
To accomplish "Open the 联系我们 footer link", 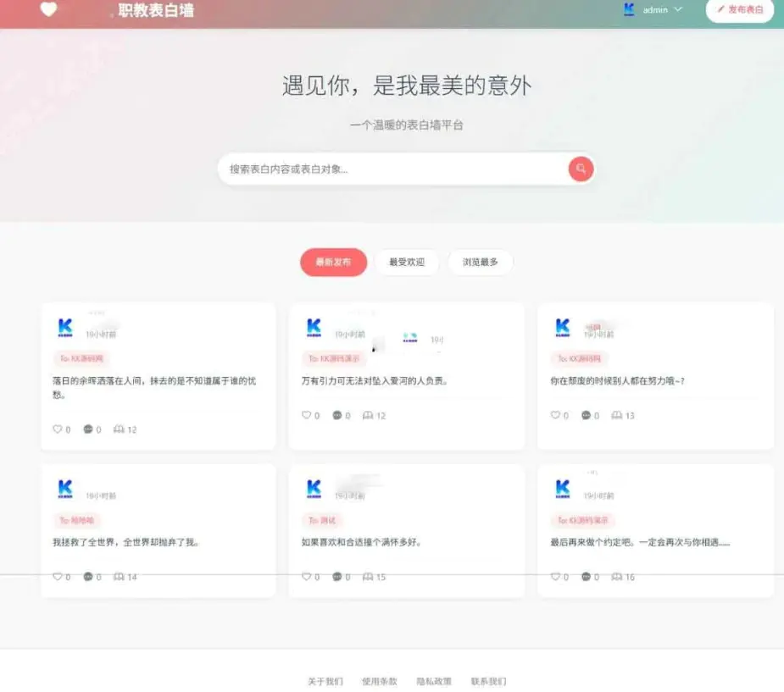I will (x=488, y=681).
